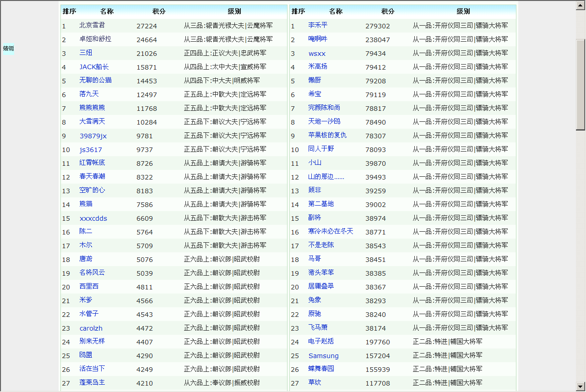Screen dimensions: 586x392
Task: Open the 完颜陈和尚 player link
Action: click(x=325, y=108)
